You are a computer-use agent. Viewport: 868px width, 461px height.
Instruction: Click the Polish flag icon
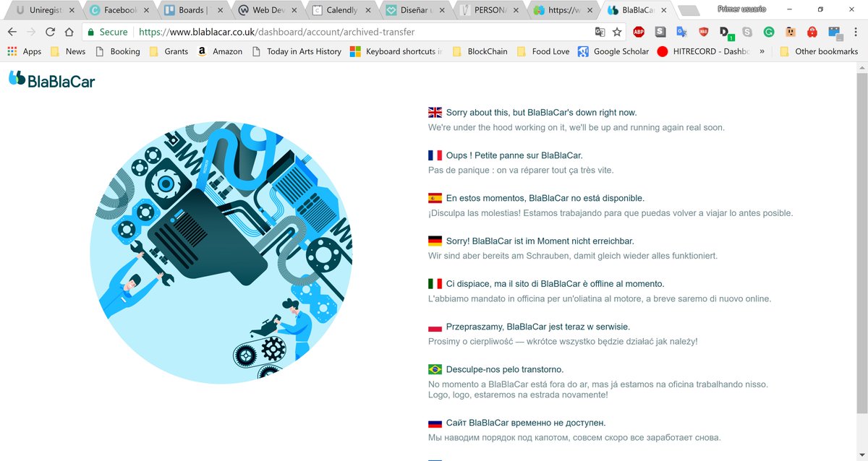(435, 327)
